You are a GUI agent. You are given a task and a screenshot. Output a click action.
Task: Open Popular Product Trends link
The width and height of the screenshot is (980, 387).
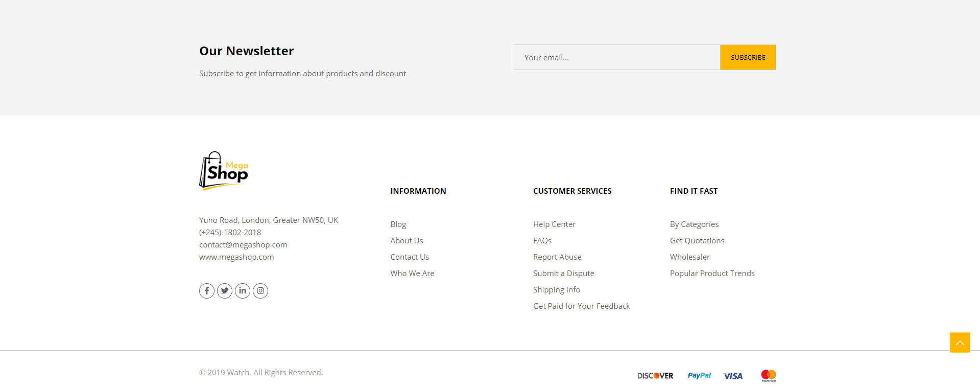712,274
